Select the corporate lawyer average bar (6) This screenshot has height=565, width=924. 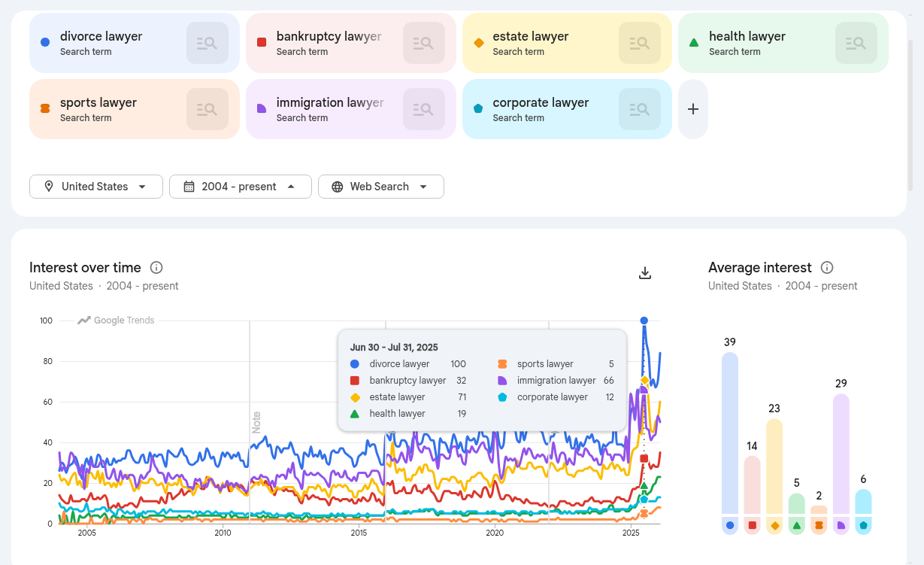[x=863, y=502]
